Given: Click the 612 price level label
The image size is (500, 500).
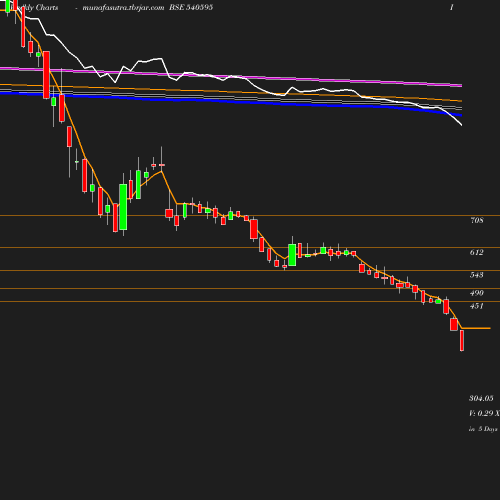Looking at the screenshot, I should (x=477, y=252).
